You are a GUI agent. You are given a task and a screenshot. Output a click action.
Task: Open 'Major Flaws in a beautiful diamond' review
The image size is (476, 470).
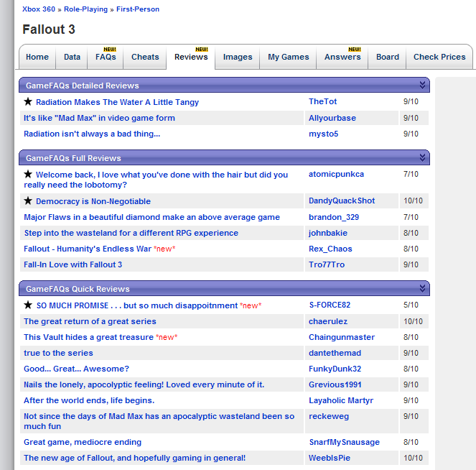point(151,217)
